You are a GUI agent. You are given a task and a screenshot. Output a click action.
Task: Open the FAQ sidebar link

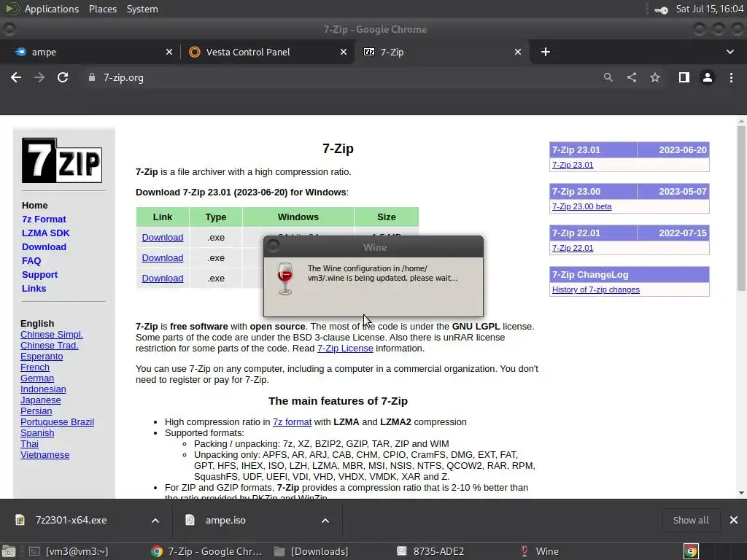pos(31,260)
